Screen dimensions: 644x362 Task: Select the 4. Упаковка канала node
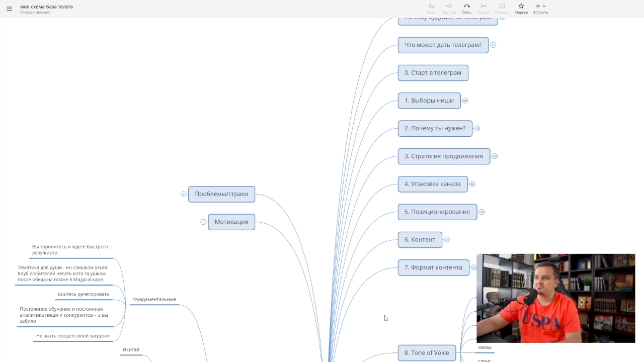pos(433,184)
